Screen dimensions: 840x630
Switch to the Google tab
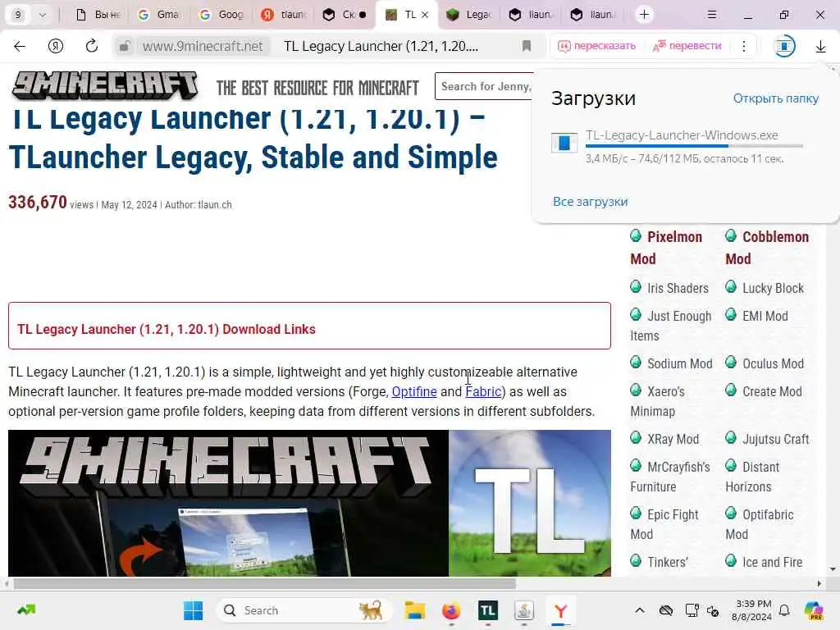pyautogui.click(x=221, y=15)
